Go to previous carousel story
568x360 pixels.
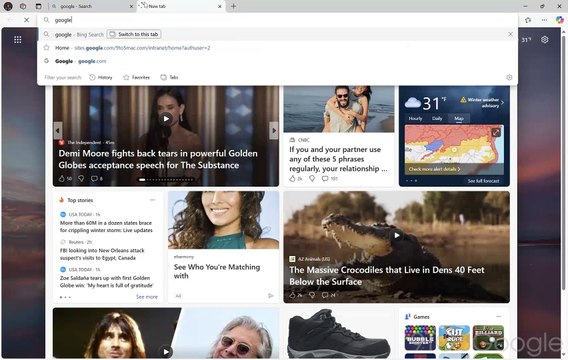click(58, 130)
